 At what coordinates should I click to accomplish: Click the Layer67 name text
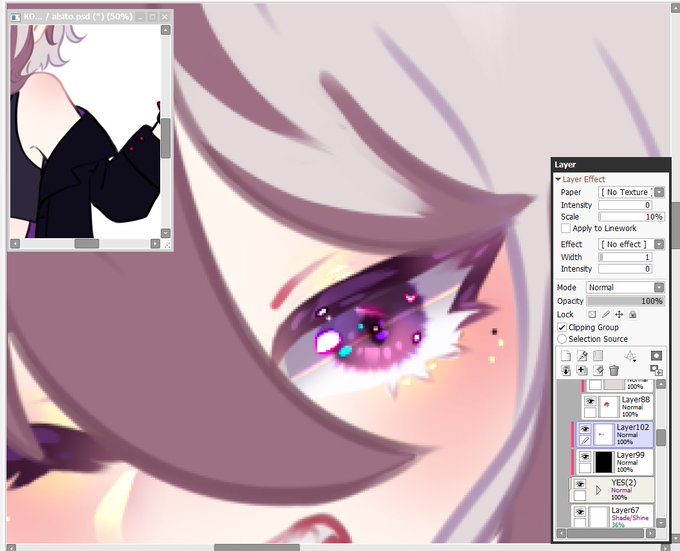coord(625,510)
